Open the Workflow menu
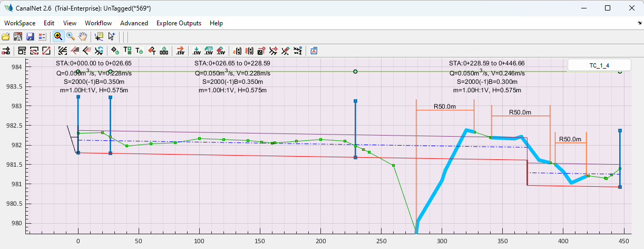 98,23
